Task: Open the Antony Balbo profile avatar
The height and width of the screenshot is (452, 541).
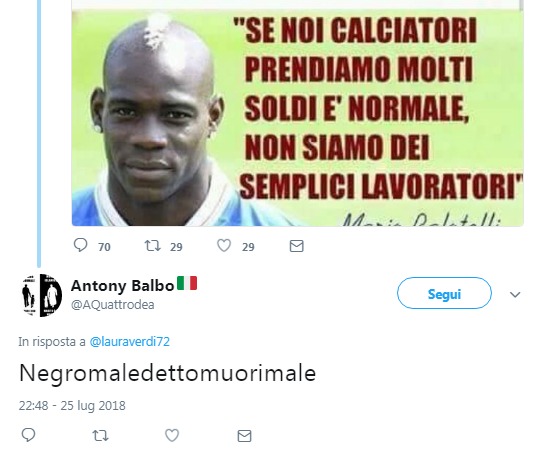Action: (x=41, y=295)
